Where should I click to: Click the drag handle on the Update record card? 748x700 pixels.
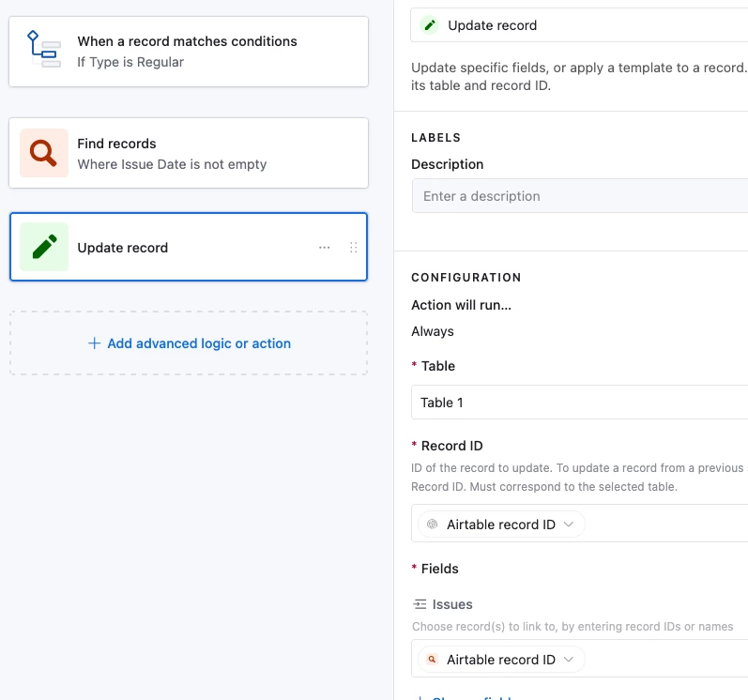click(x=354, y=248)
